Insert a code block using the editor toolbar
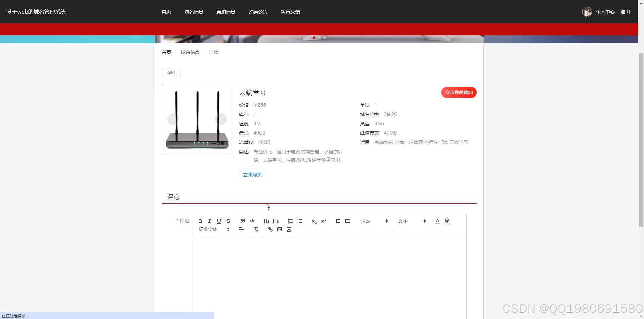Image resolution: width=644 pixels, height=319 pixels. 252,221
